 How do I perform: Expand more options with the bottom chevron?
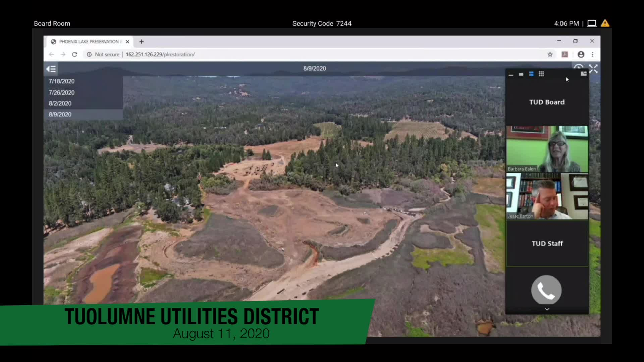tap(547, 309)
